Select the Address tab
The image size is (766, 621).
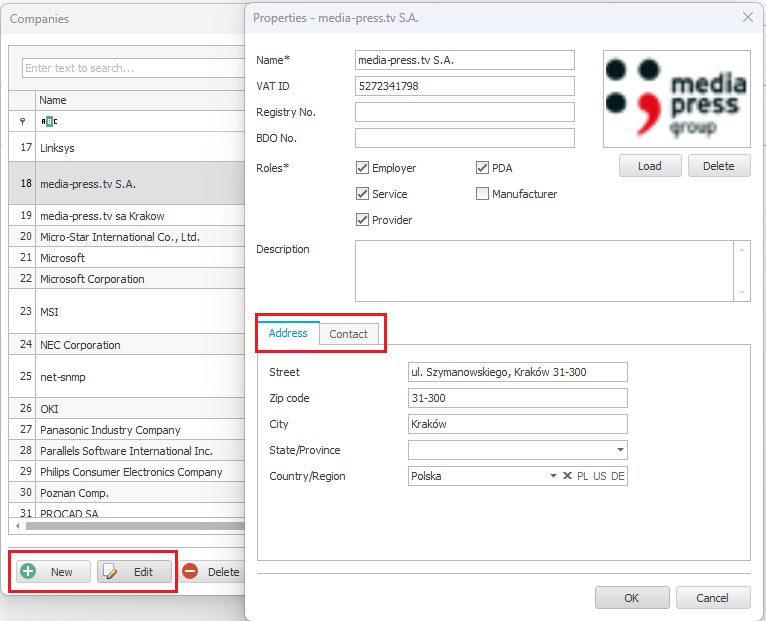pyautogui.click(x=288, y=333)
